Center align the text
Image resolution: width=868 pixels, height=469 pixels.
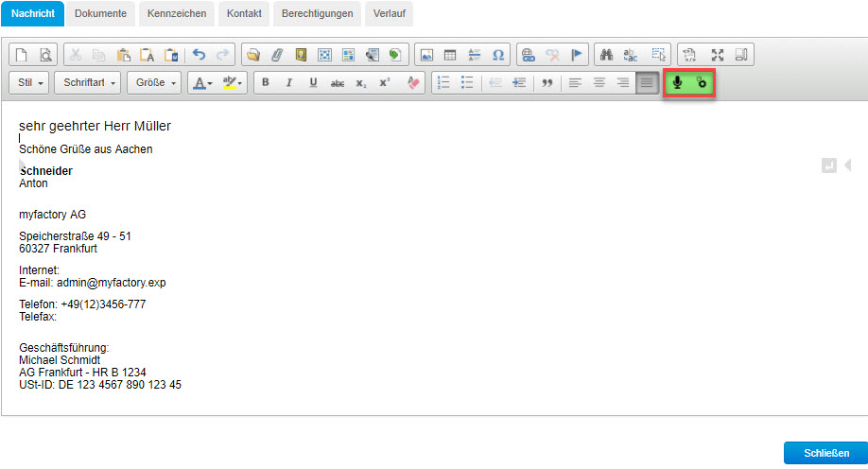tap(599, 83)
